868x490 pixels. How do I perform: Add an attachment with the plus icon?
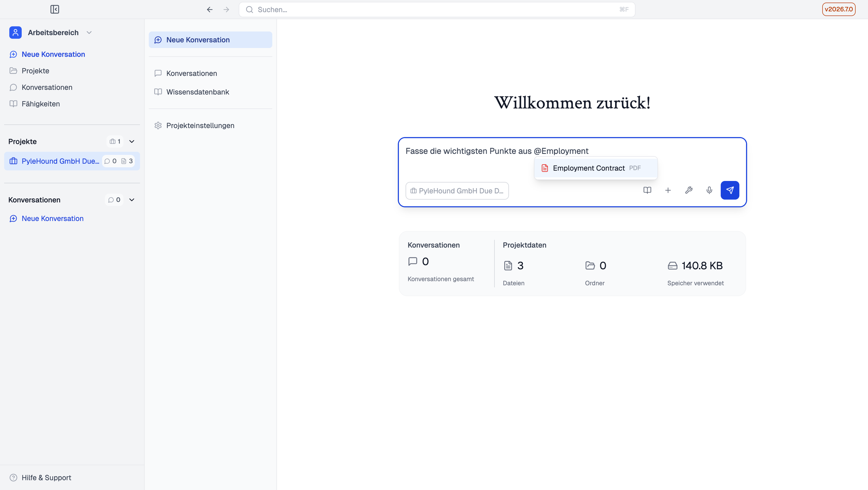[668, 190]
